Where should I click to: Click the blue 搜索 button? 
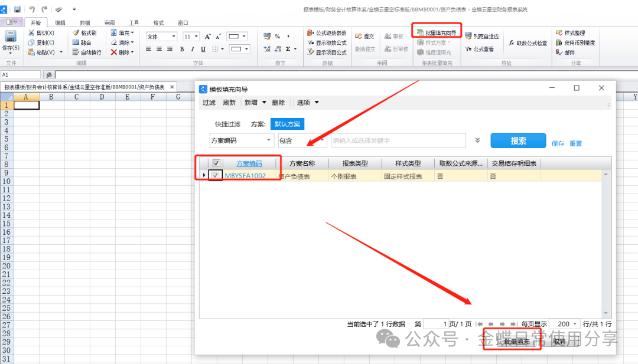click(x=518, y=141)
